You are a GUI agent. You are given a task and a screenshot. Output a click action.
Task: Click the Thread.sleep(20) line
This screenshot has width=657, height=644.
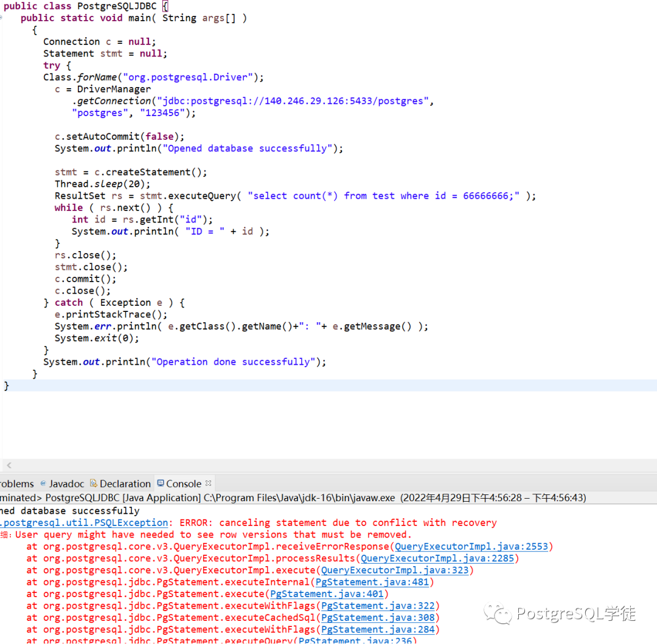point(102,184)
